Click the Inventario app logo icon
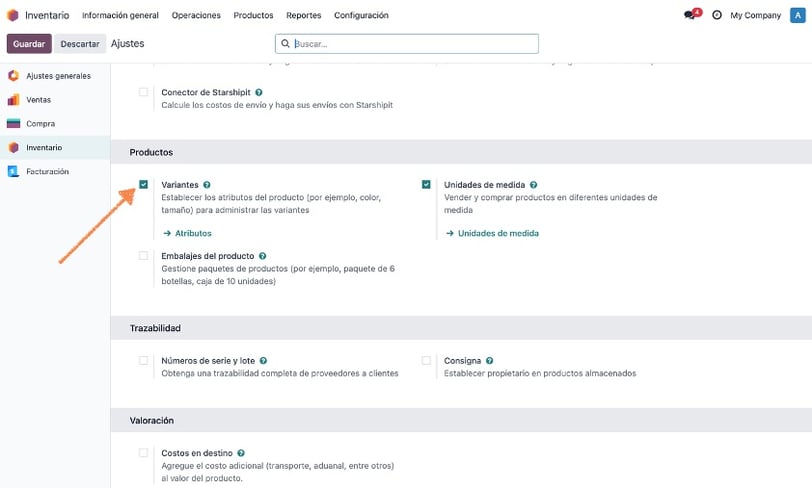This screenshot has width=812, height=488. (12, 15)
